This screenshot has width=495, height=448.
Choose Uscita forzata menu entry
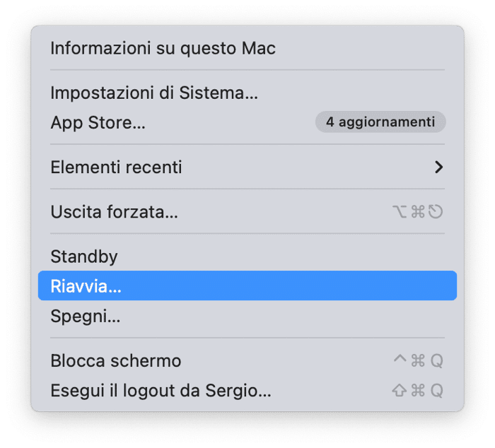pos(114,211)
